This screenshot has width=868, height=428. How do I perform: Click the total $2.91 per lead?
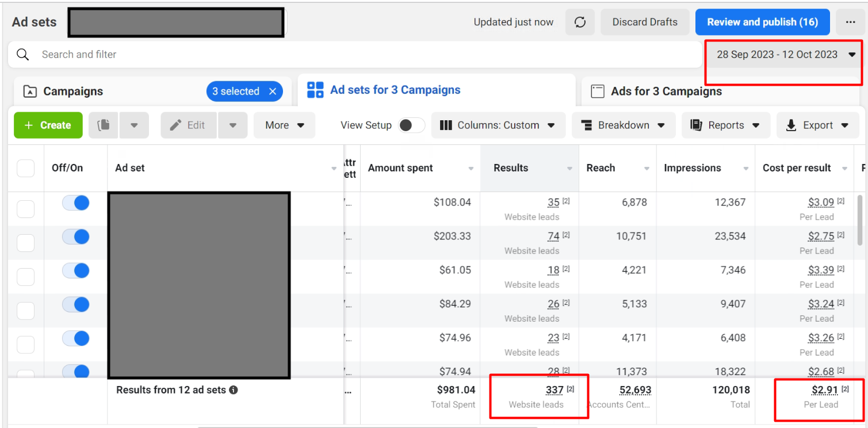pyautogui.click(x=825, y=390)
